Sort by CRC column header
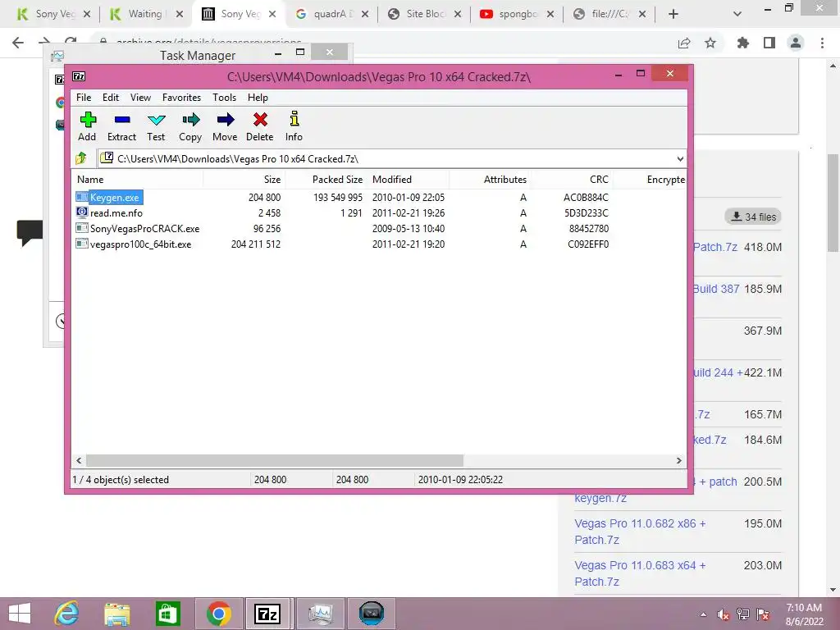840x630 pixels. pyautogui.click(x=572, y=180)
